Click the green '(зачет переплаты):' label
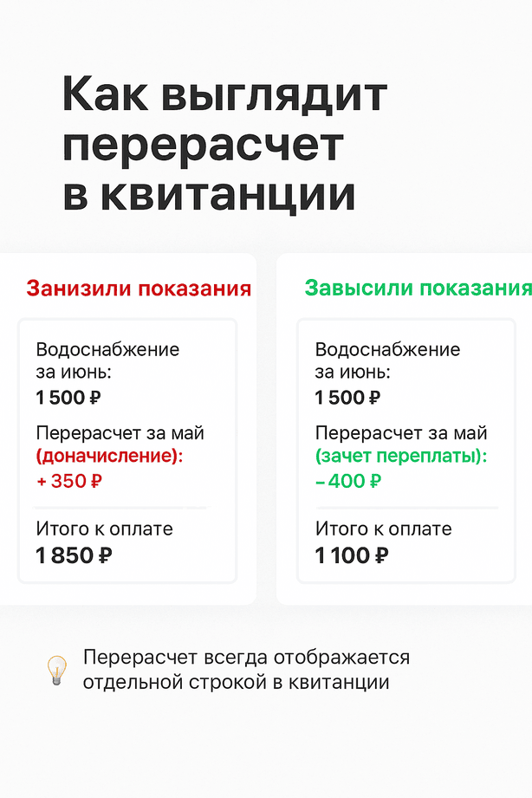This screenshot has height=798, width=532. (x=401, y=456)
